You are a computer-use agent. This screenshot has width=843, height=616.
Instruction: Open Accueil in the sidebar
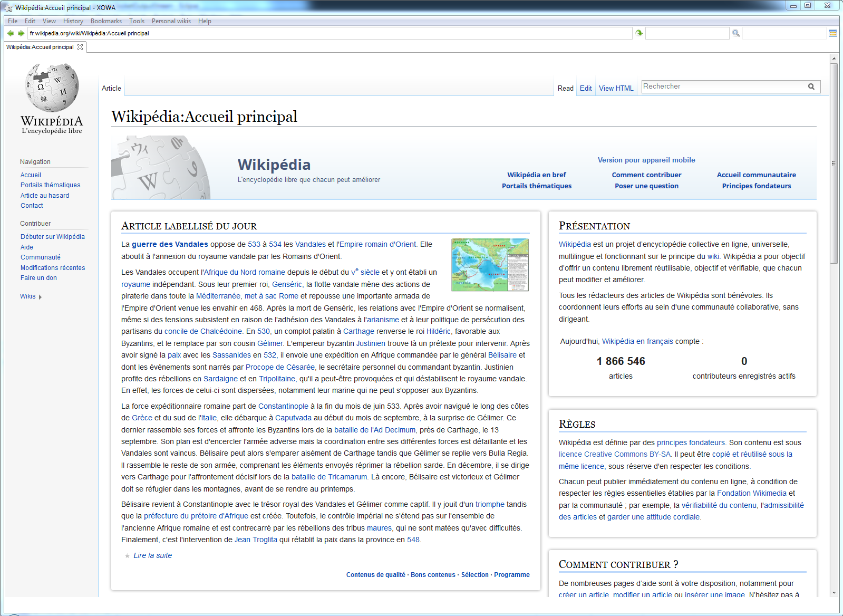click(31, 175)
